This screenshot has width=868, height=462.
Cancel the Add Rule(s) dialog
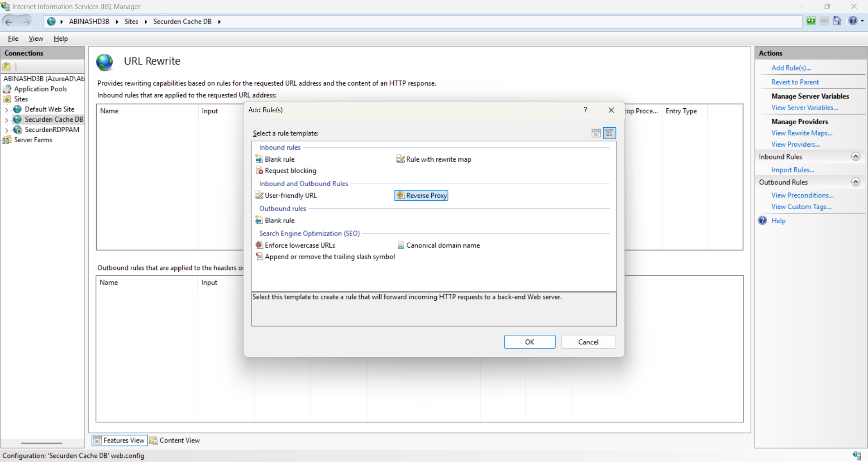click(588, 342)
